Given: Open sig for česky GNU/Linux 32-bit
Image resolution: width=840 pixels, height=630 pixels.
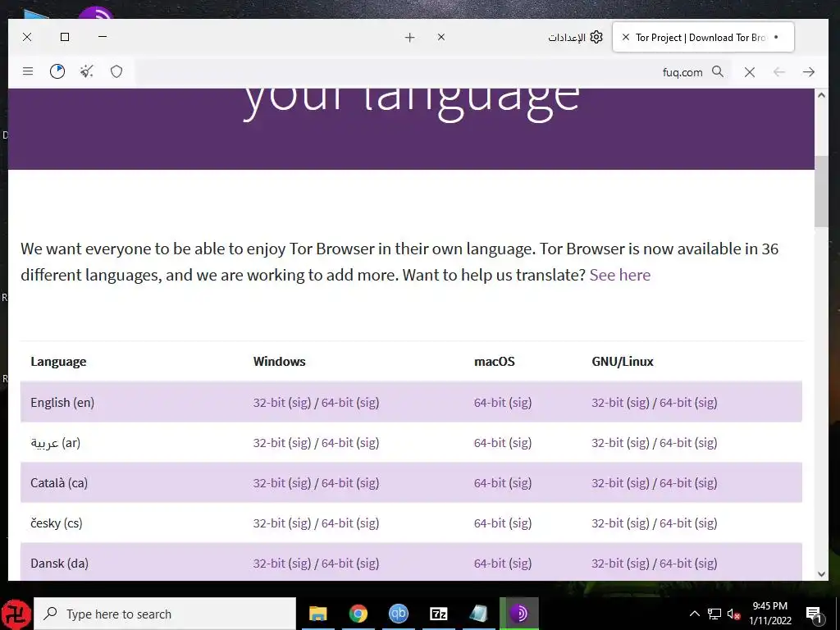Looking at the screenshot, I should point(638,523).
